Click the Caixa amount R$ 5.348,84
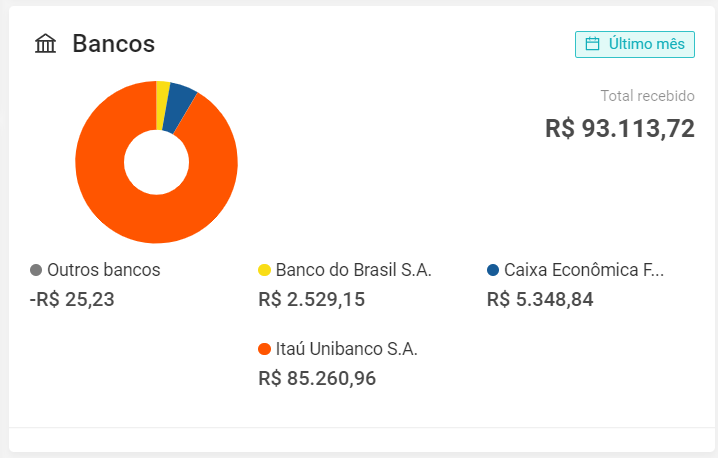718x458 pixels. [x=540, y=300]
